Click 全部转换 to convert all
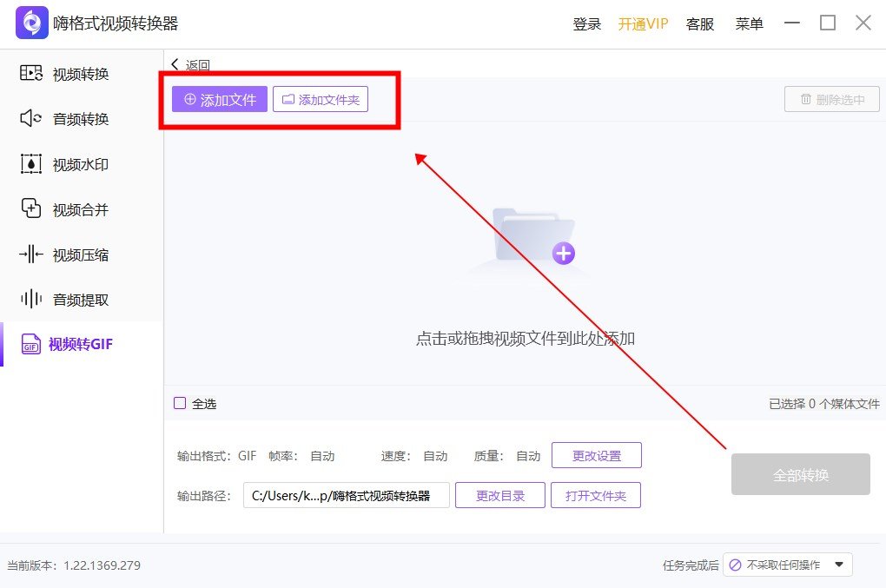886x588 pixels. (x=799, y=474)
